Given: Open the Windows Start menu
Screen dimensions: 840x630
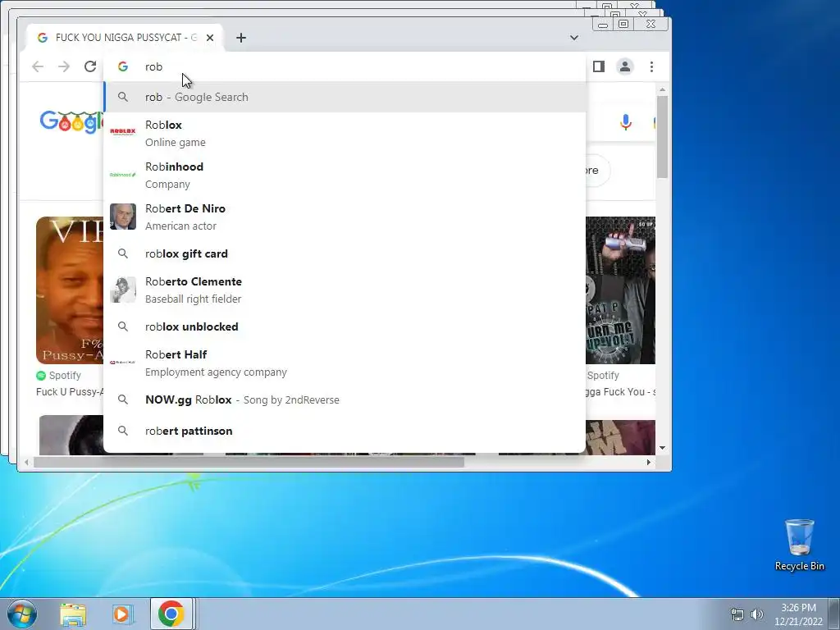Looking at the screenshot, I should [21, 614].
